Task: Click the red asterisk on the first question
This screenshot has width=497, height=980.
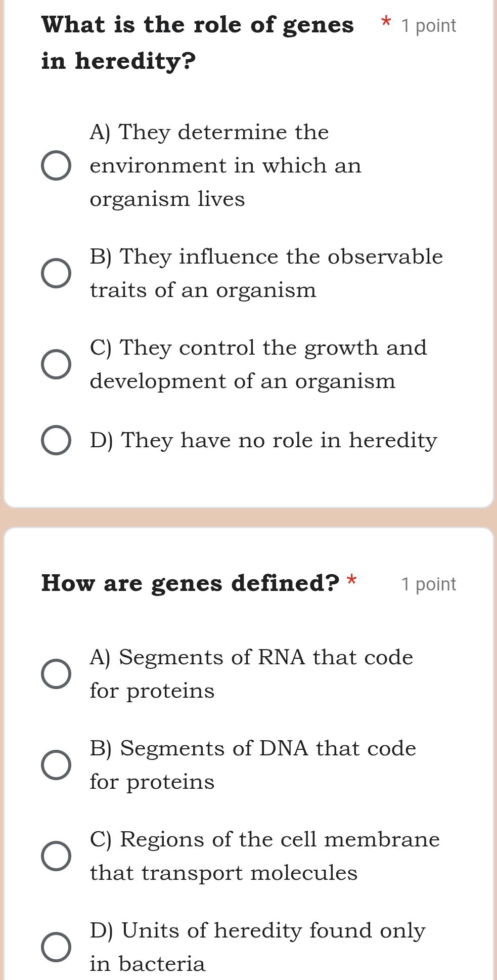Action: click(386, 22)
